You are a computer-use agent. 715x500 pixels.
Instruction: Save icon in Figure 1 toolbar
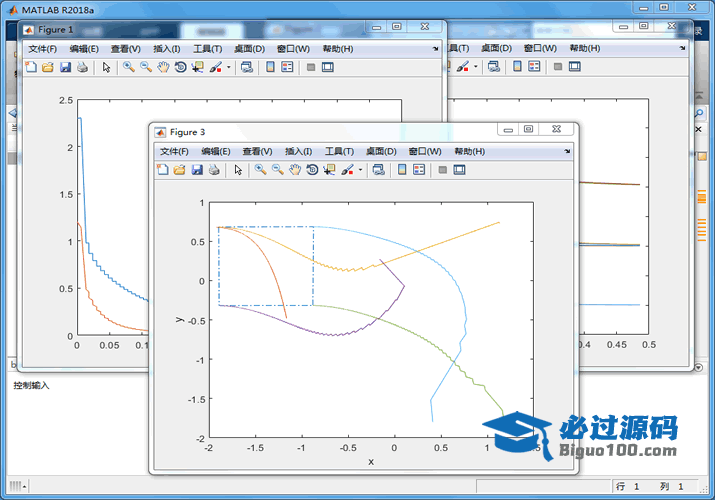point(65,67)
